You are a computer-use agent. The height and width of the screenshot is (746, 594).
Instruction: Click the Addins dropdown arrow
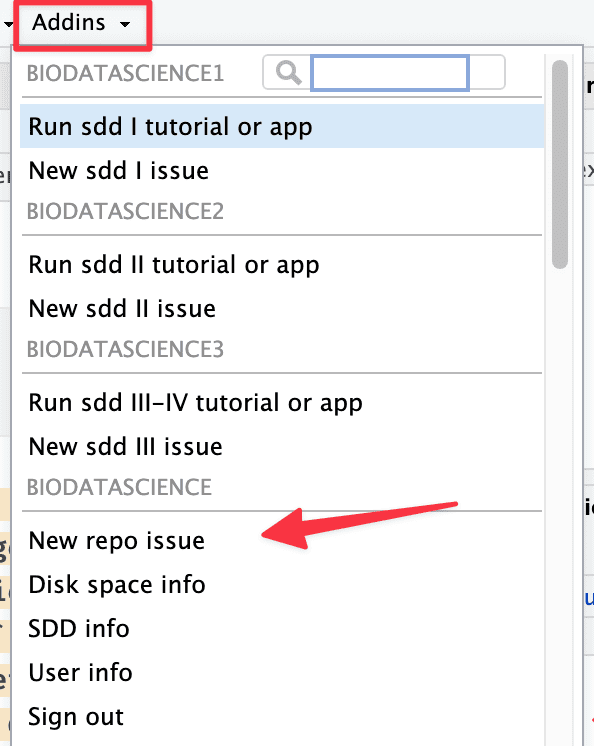point(125,24)
